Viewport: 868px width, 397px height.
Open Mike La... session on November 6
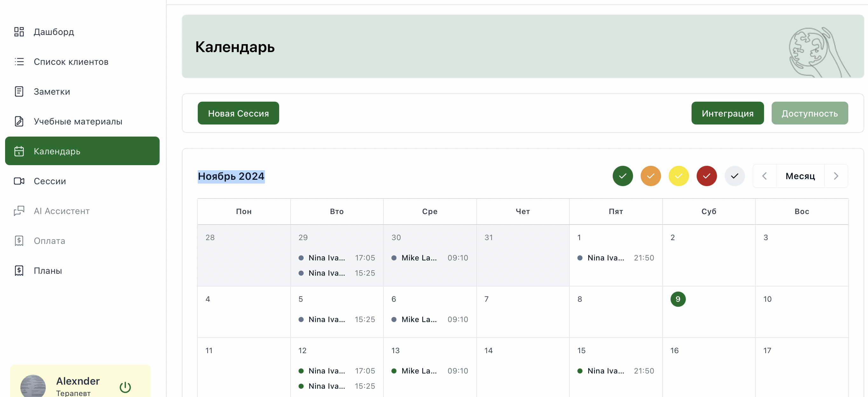pyautogui.click(x=430, y=319)
